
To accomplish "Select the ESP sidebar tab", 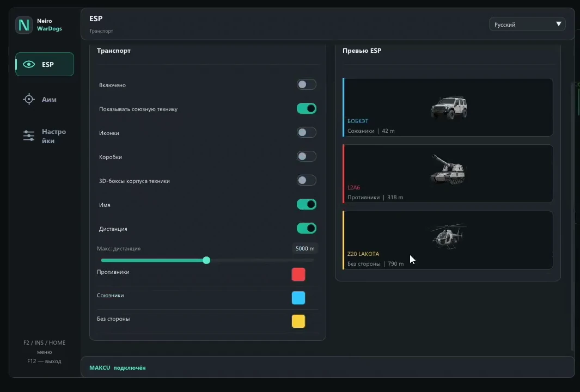I will click(x=45, y=64).
